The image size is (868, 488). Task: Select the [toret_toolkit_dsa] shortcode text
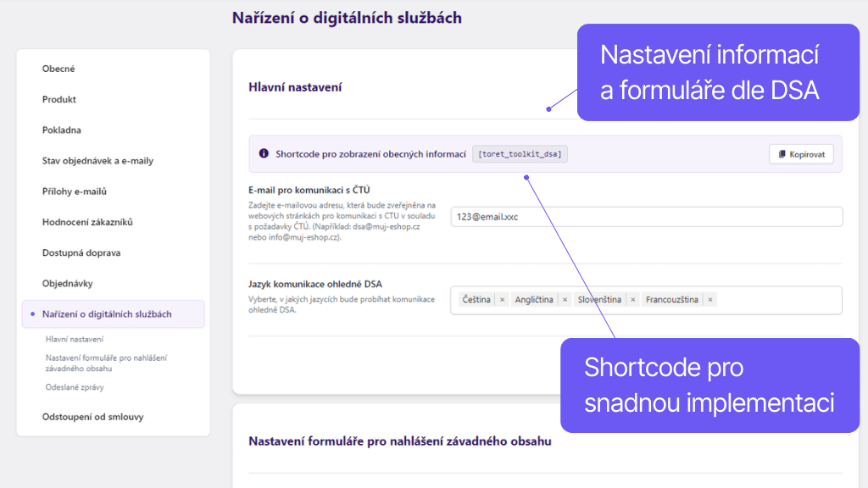tap(520, 154)
